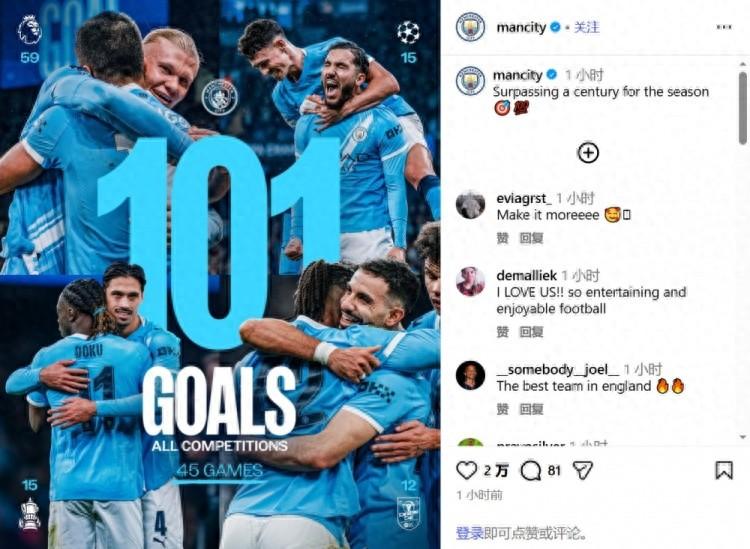This screenshot has height=549, width=750.
Task: Open the three-dot more options menu
Action: pyautogui.click(x=724, y=27)
